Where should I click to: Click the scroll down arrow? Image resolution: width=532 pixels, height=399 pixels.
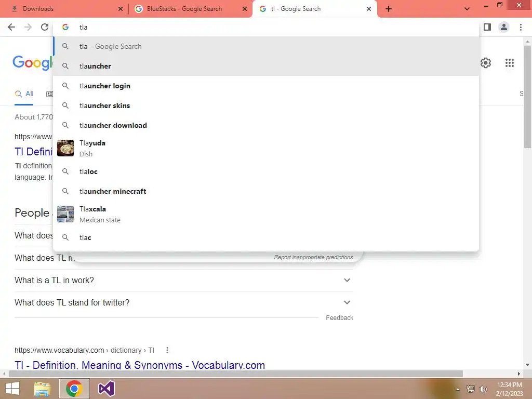527,365
